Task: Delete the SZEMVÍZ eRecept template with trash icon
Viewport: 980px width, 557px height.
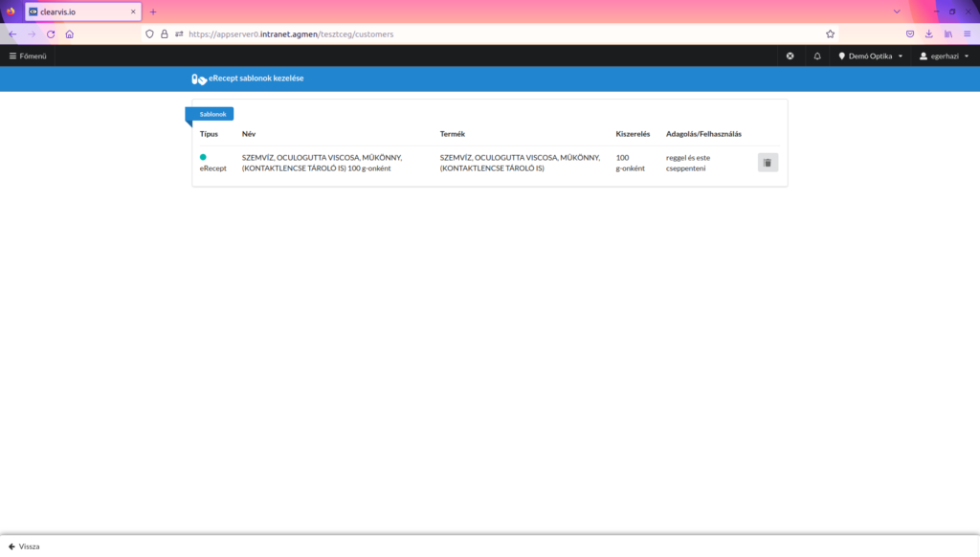Action: (x=768, y=163)
